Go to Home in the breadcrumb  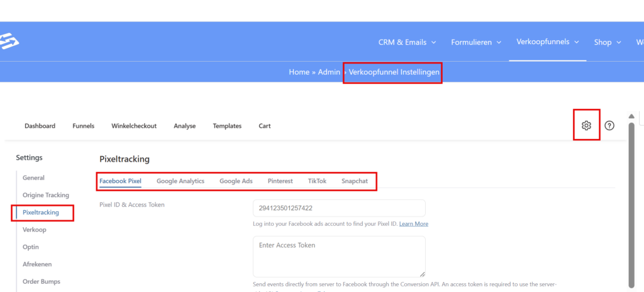299,72
